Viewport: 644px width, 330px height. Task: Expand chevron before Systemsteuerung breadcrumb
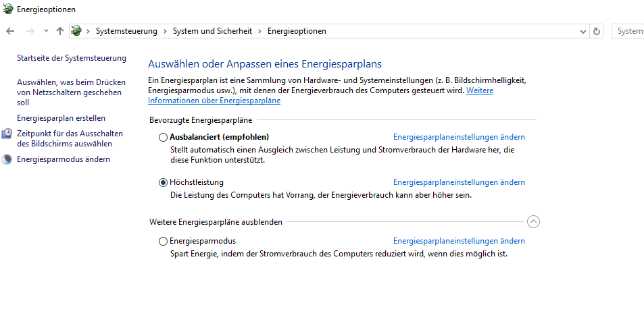click(88, 31)
